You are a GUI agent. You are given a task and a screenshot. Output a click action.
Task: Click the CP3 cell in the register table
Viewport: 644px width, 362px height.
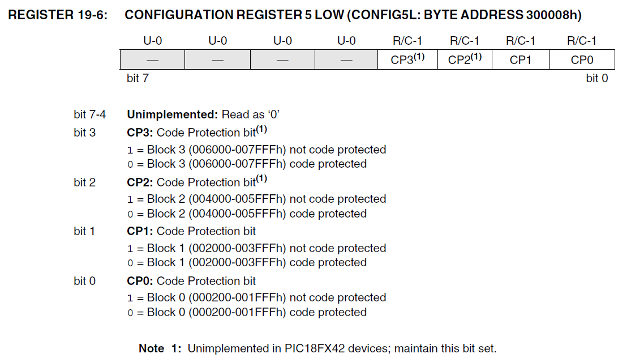tap(407, 60)
